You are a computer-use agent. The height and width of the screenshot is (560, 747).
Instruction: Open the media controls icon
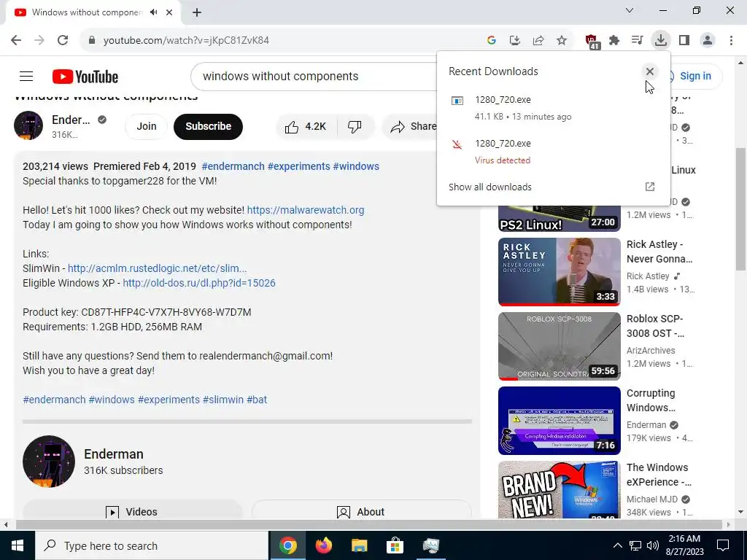(637, 41)
